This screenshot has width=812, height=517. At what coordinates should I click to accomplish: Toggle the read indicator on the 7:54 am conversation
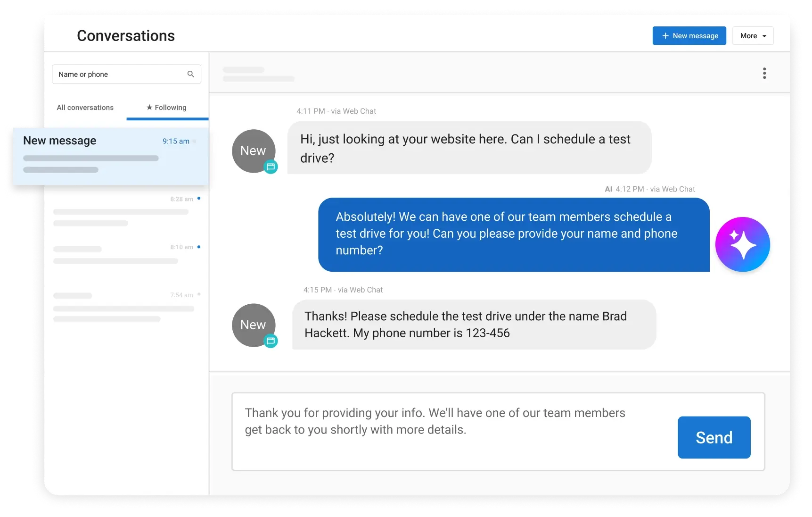click(x=199, y=294)
